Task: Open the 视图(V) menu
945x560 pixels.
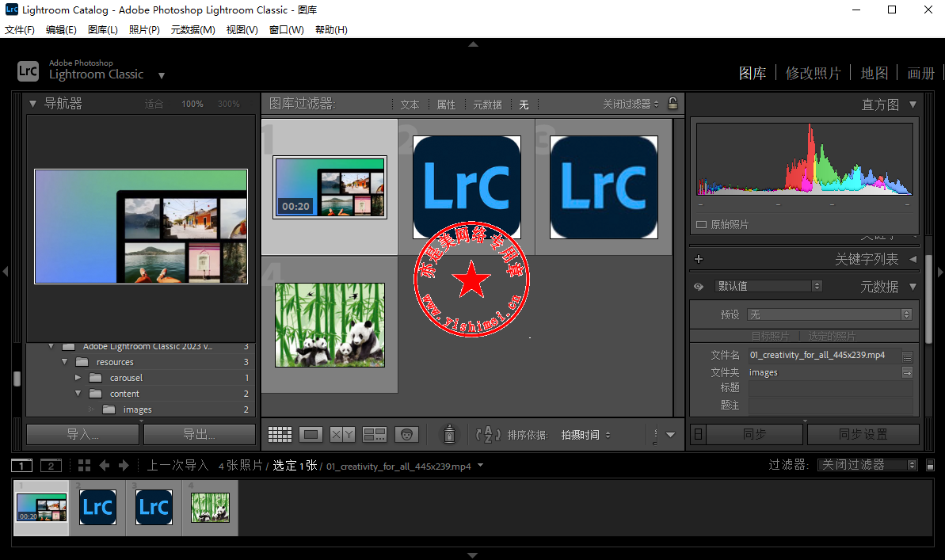Action: click(x=242, y=29)
